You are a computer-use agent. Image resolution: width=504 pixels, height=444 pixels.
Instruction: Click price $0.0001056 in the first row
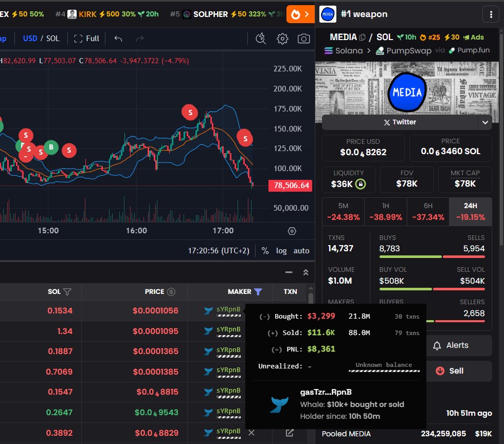point(155,311)
